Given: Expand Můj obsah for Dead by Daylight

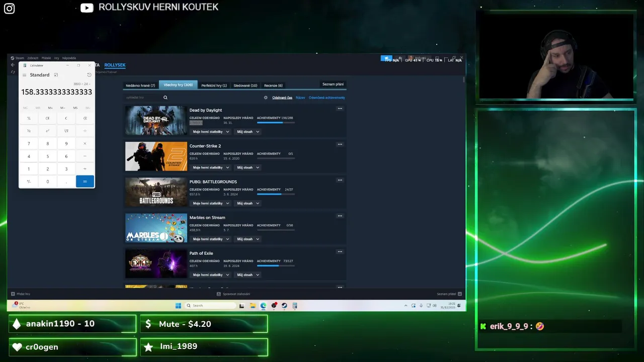Looking at the screenshot, I should pyautogui.click(x=248, y=132).
